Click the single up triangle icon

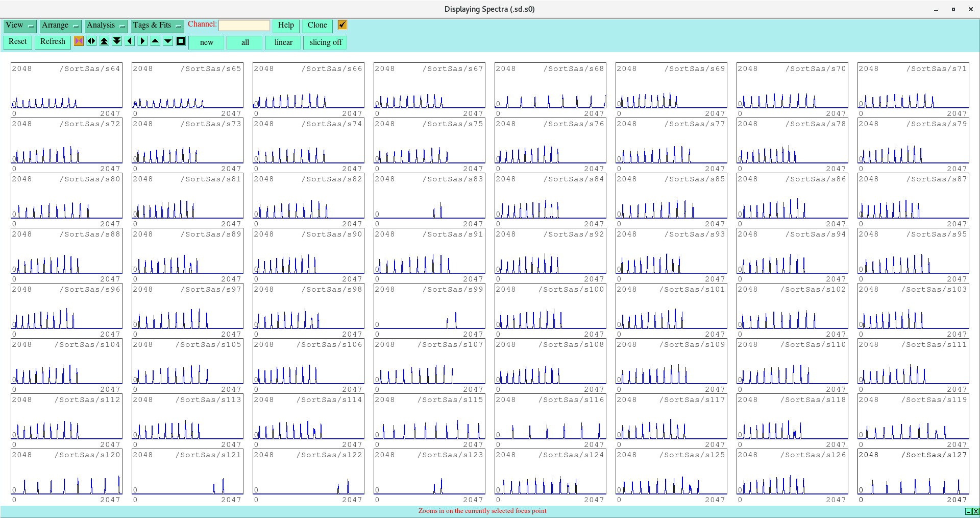[x=155, y=41]
